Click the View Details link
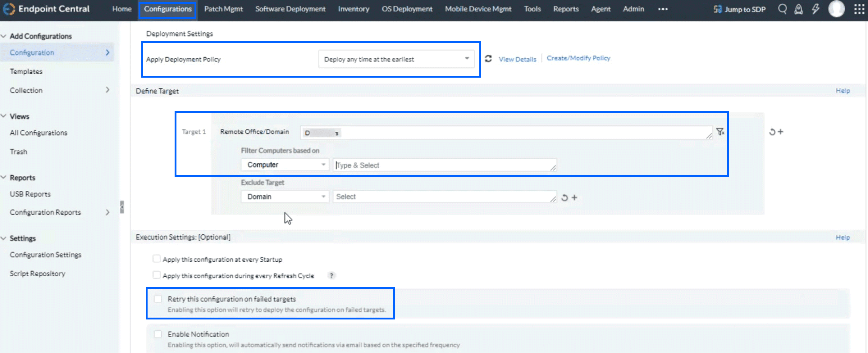Viewport: 868px width, 353px height. click(517, 59)
